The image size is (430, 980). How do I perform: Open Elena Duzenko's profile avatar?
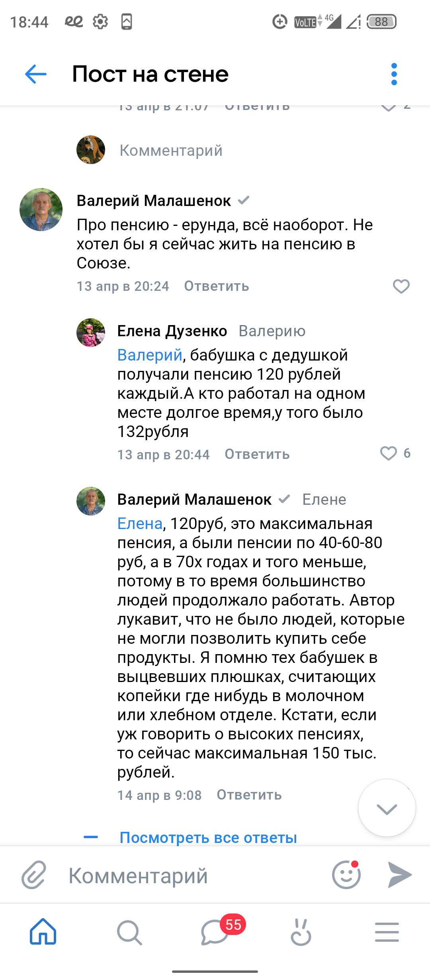point(91,333)
